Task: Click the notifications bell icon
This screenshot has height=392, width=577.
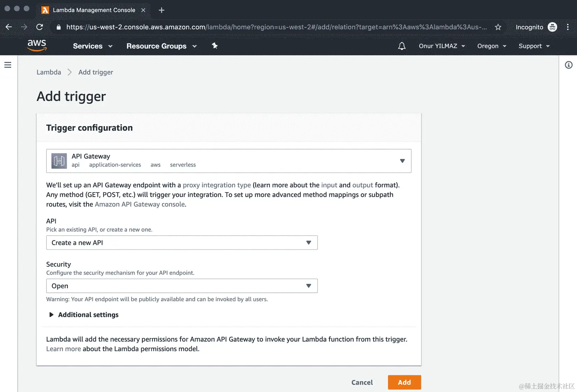Action: 401,46
